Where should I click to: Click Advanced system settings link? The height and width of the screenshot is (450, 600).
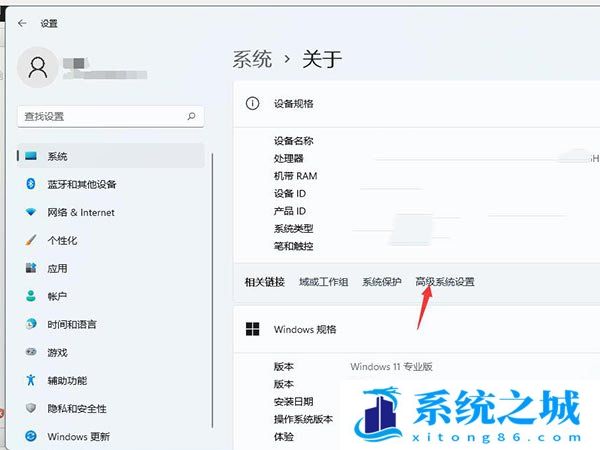point(445,282)
